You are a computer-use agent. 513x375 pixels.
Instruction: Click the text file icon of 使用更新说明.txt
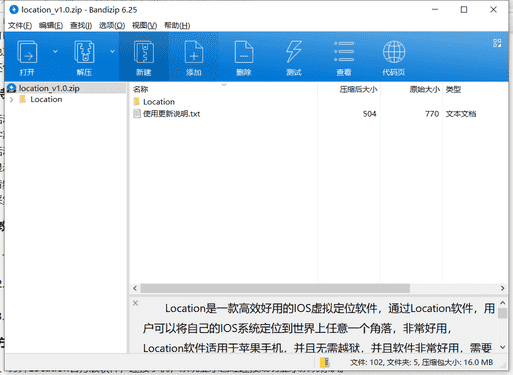tap(137, 114)
